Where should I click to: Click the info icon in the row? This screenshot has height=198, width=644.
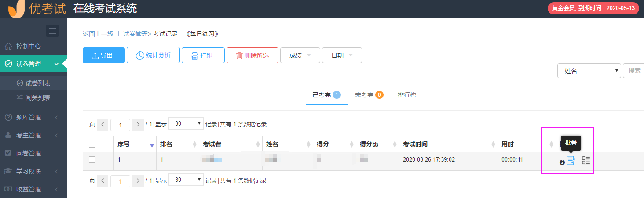point(562,162)
